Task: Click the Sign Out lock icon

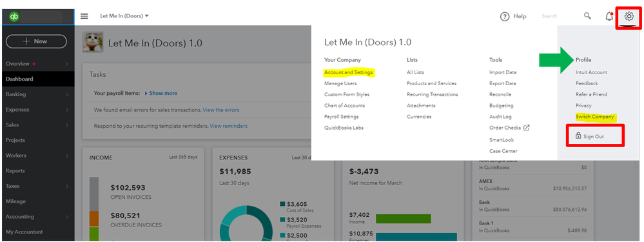Action: (x=578, y=136)
